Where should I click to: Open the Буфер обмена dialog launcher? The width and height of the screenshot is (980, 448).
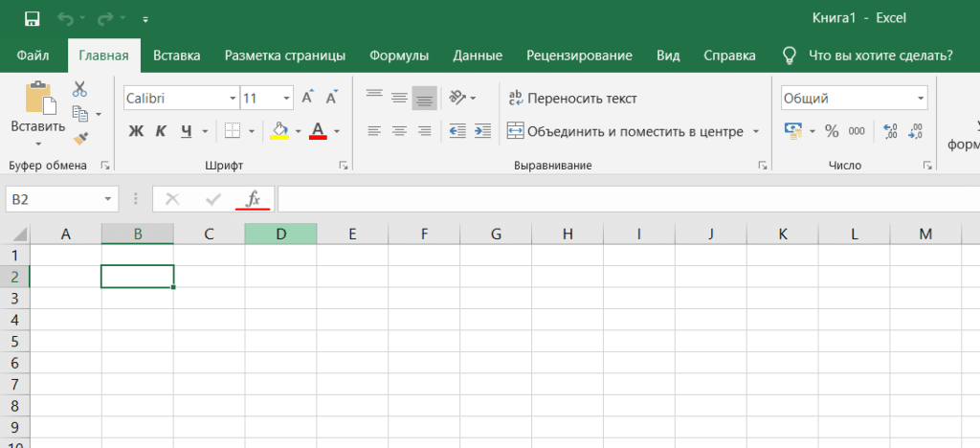coord(105,166)
